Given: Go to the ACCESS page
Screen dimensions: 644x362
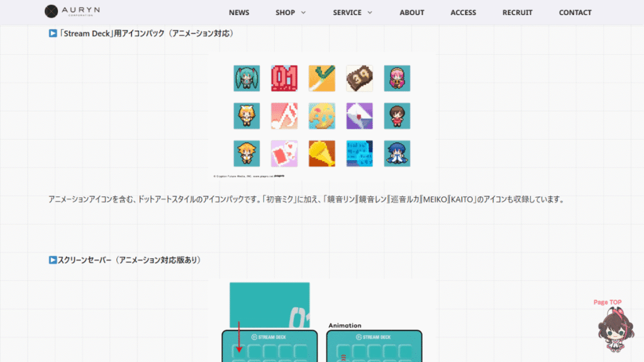Looking at the screenshot, I should [464, 13].
